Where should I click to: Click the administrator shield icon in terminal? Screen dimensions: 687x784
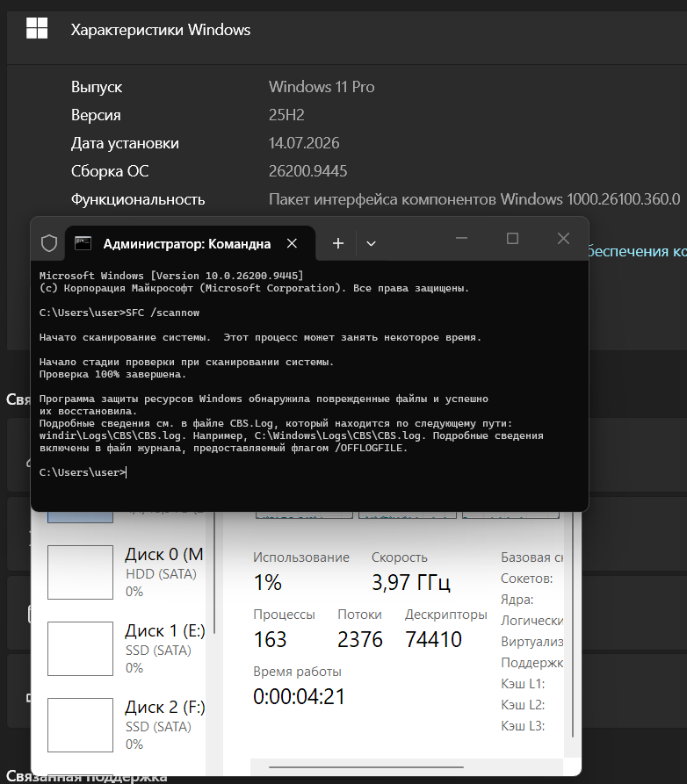49,243
